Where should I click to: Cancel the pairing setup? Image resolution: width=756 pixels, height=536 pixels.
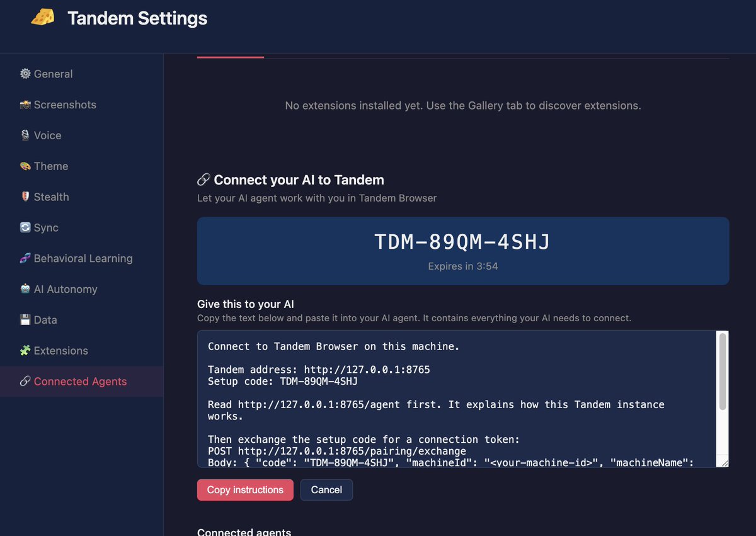(x=326, y=490)
